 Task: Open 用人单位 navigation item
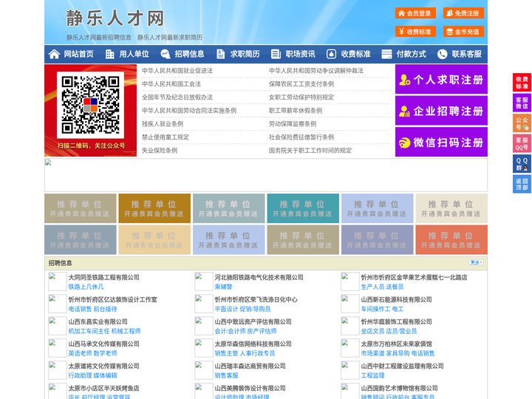(134, 54)
